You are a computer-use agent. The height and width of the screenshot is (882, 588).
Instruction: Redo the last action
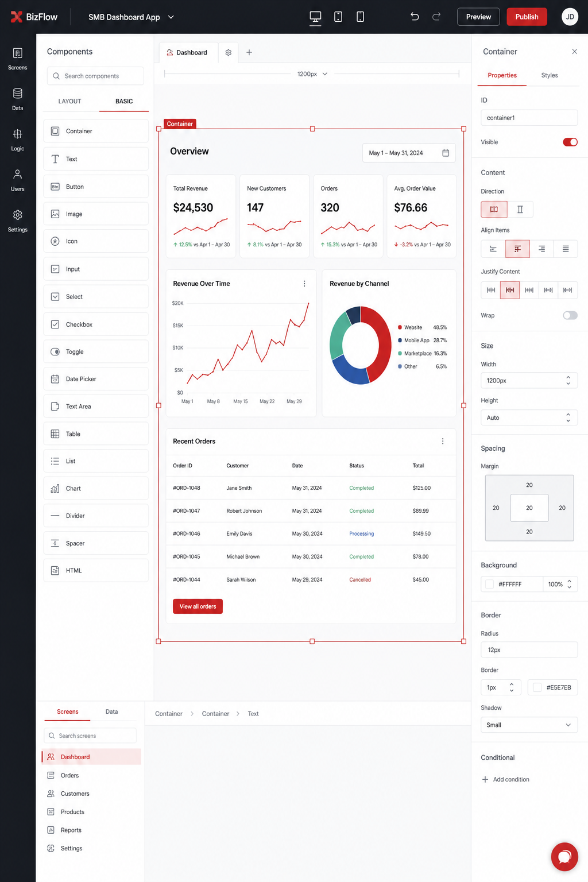click(436, 17)
